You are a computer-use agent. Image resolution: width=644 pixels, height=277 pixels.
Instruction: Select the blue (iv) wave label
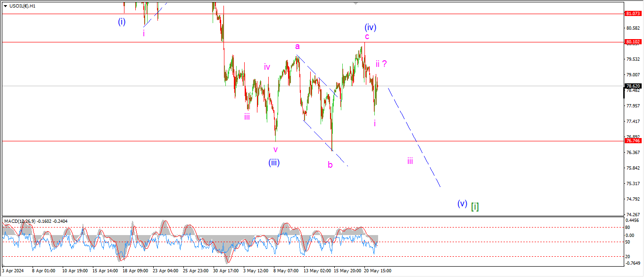tap(370, 27)
